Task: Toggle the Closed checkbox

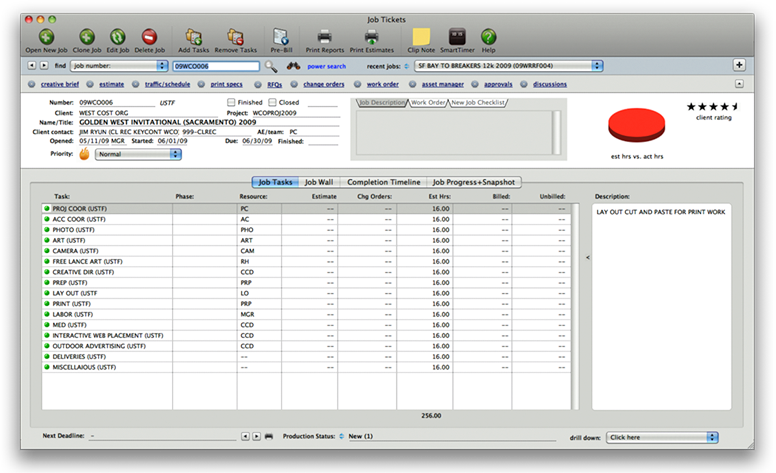Action: [270, 102]
